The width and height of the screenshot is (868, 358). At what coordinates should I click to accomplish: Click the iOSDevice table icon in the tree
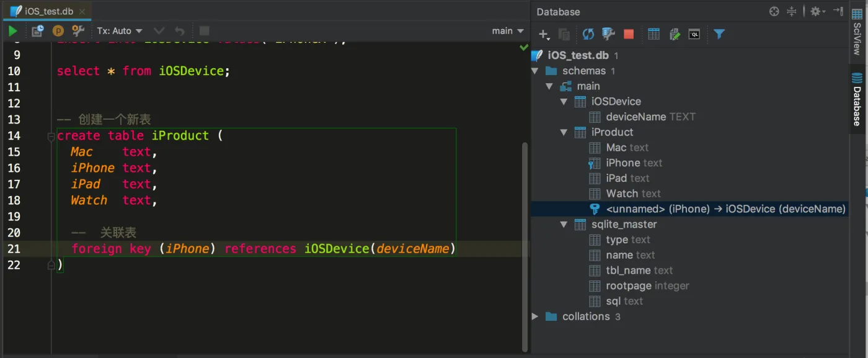coord(580,101)
